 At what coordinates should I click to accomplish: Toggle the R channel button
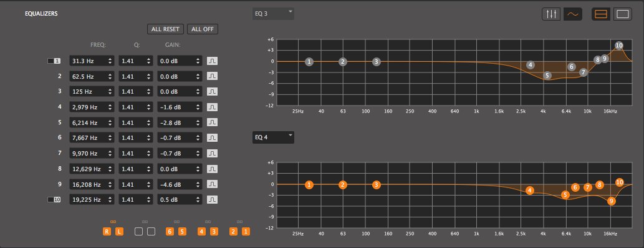point(107,232)
